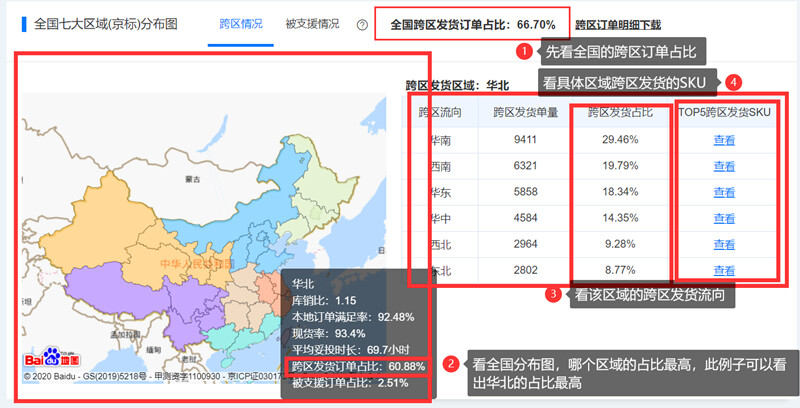
Task: Click red annotation marker number 3
Action: pos(551,294)
